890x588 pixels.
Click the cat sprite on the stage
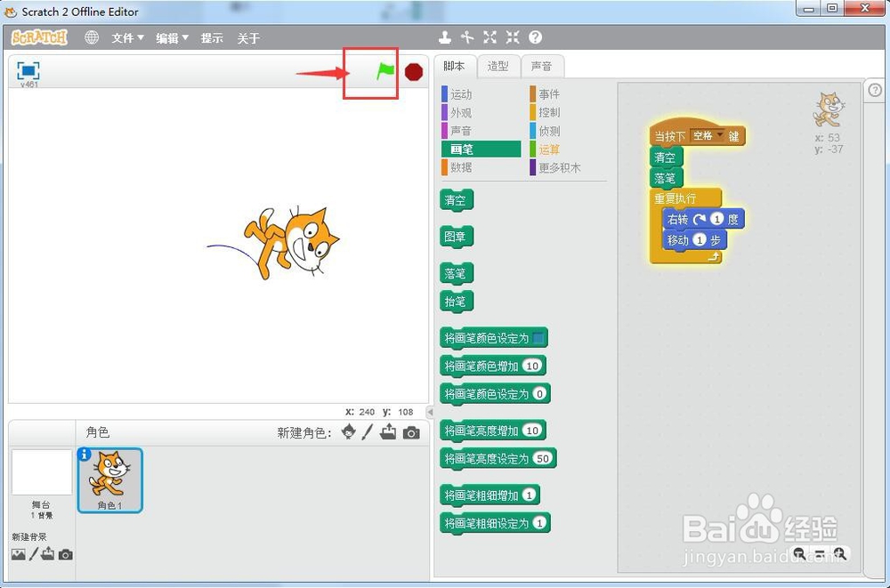click(x=292, y=243)
